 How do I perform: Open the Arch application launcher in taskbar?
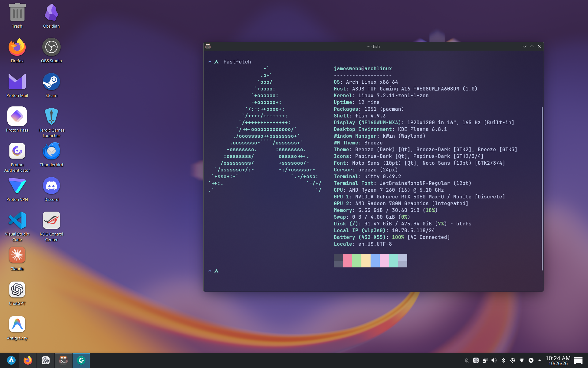click(11, 360)
